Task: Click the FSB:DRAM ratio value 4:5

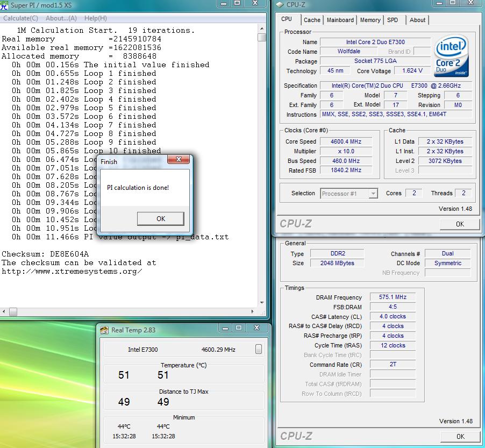Action: [393, 307]
